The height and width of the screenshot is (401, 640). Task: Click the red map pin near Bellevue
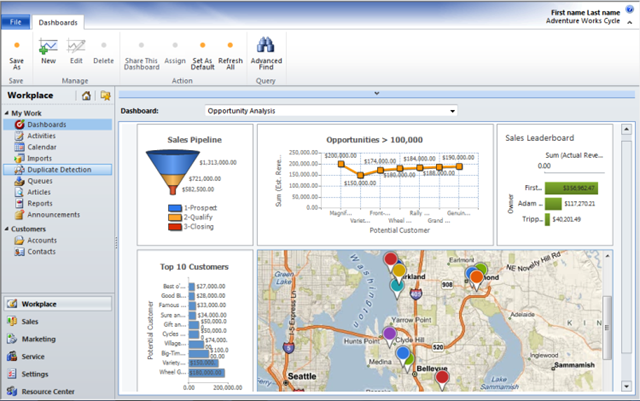[442, 380]
